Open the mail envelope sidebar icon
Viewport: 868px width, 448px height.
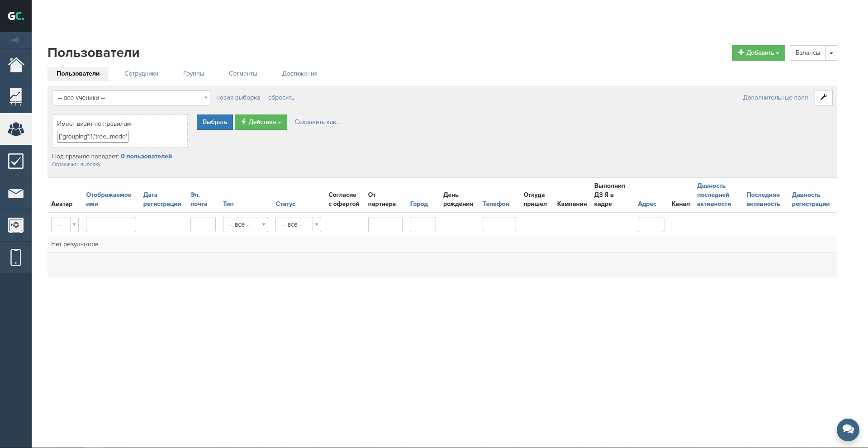tap(16, 194)
